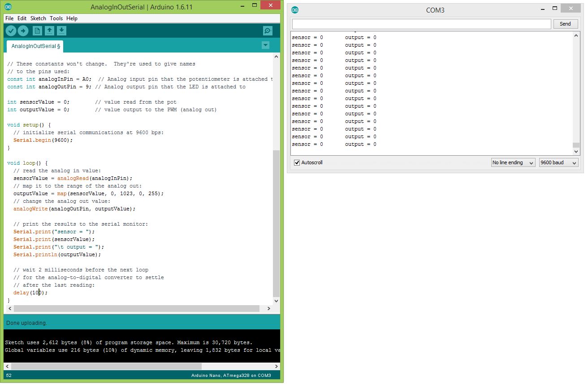Viewport: 588px width, 385px height.
Task: Click the code editor scrollbar up arrow
Action: pos(276,57)
